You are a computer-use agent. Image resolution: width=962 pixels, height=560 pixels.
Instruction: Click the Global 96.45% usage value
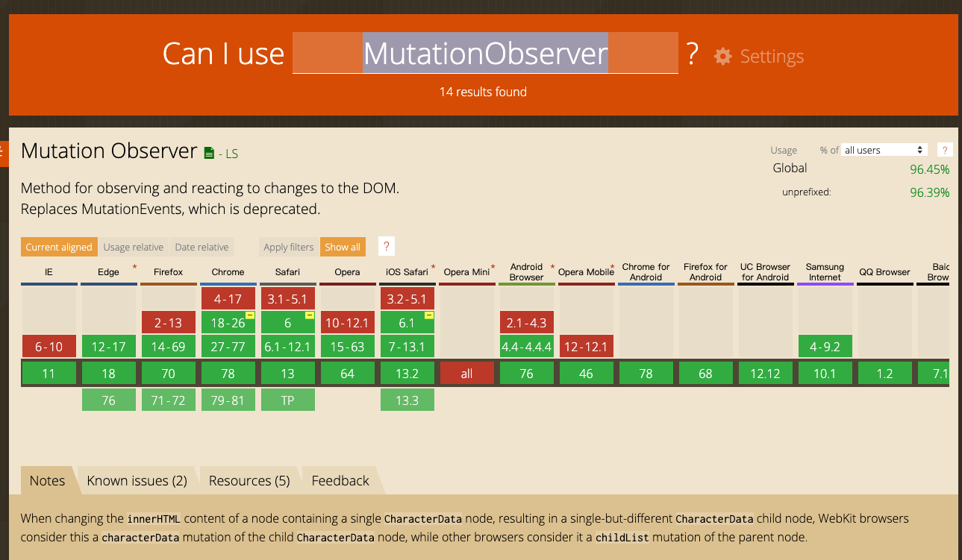(x=930, y=169)
